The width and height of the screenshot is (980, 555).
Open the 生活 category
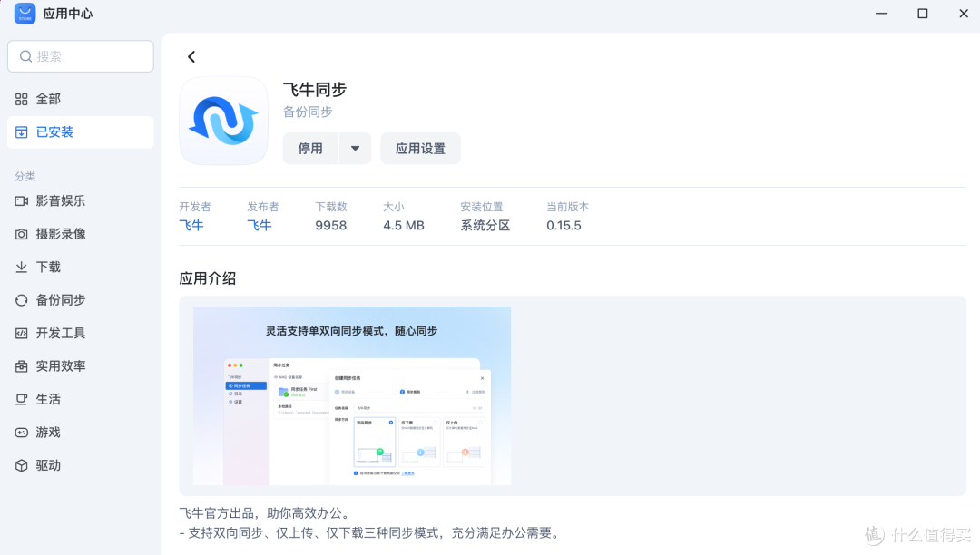click(81, 400)
